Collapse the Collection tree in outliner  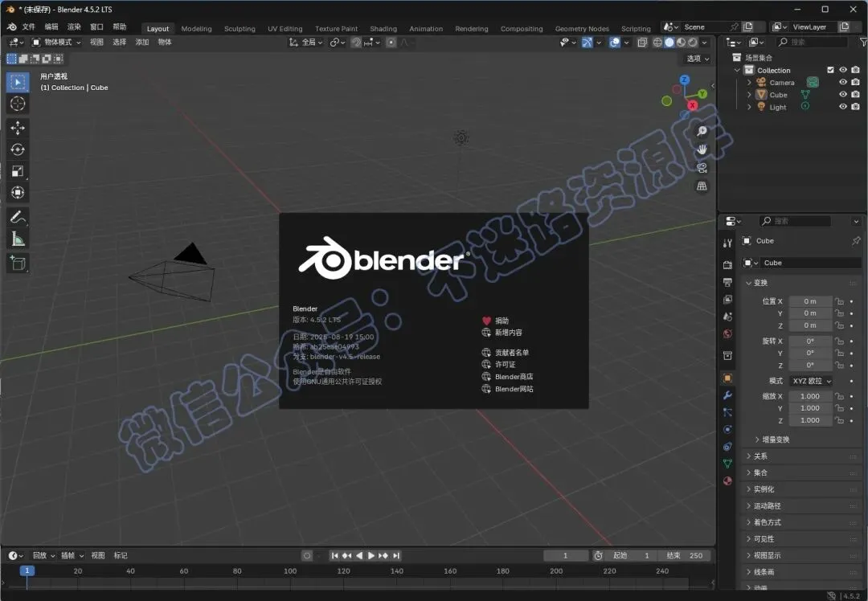tap(737, 70)
